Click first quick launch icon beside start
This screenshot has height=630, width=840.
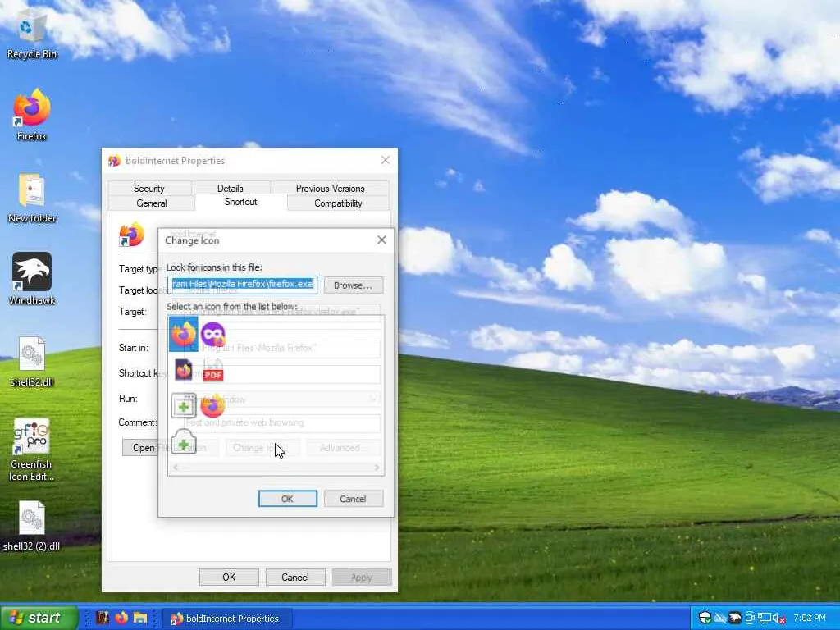(103, 618)
